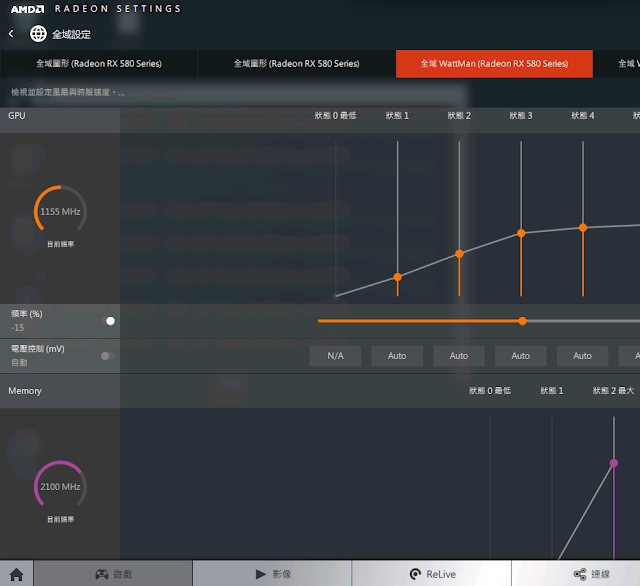The width and height of the screenshot is (640, 586).
Task: Open the ReLive section
Action: [x=432, y=574]
